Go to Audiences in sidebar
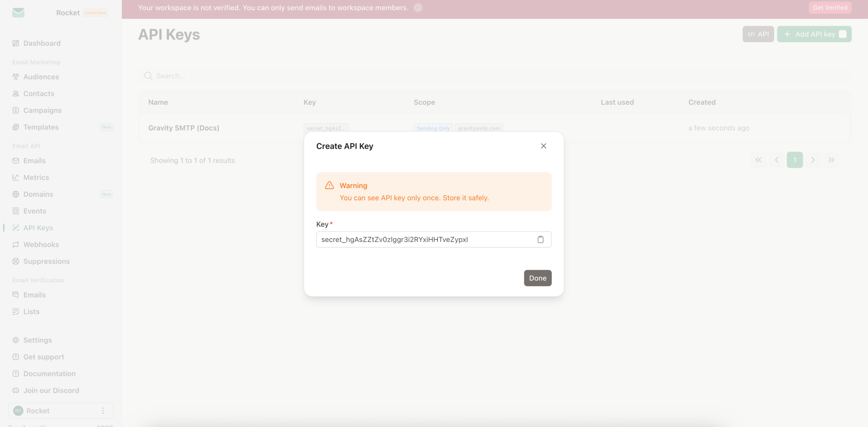 [x=41, y=77]
